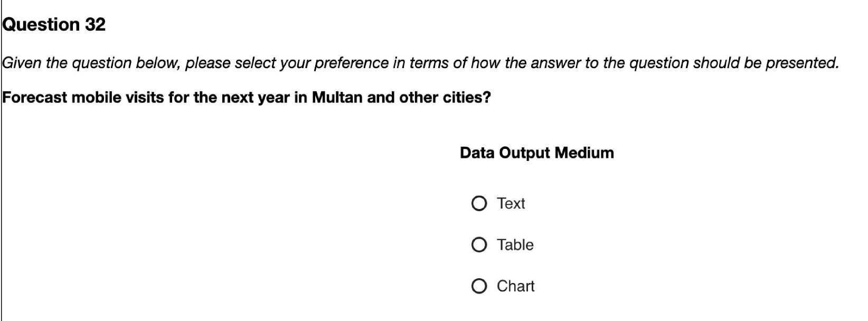Select the Table radio button
This screenshot has height=321, width=868.
pos(479,244)
